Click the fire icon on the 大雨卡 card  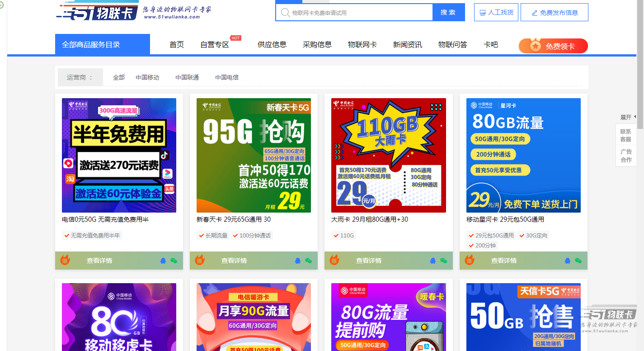coord(334,260)
